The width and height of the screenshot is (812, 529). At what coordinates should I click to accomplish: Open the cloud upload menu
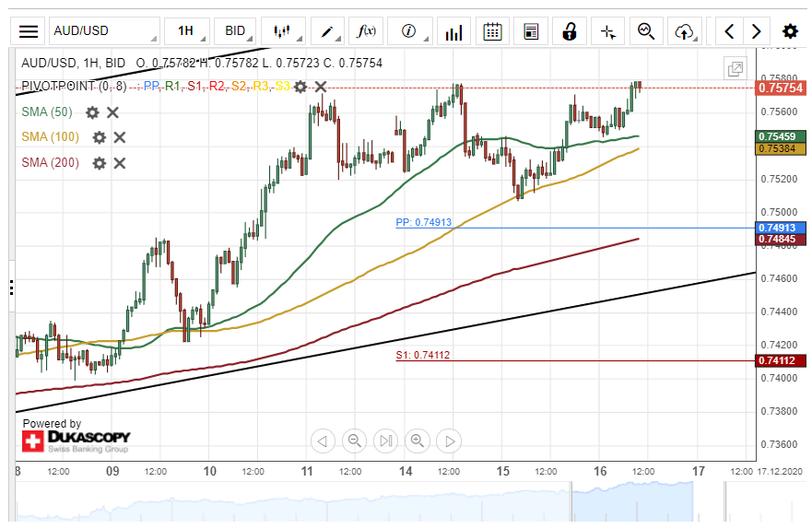684,31
